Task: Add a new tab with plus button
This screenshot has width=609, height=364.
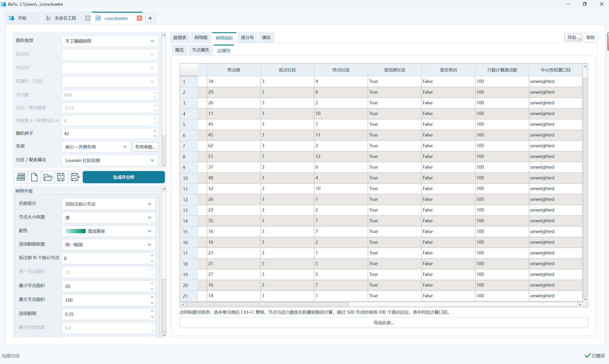Action: (x=150, y=18)
